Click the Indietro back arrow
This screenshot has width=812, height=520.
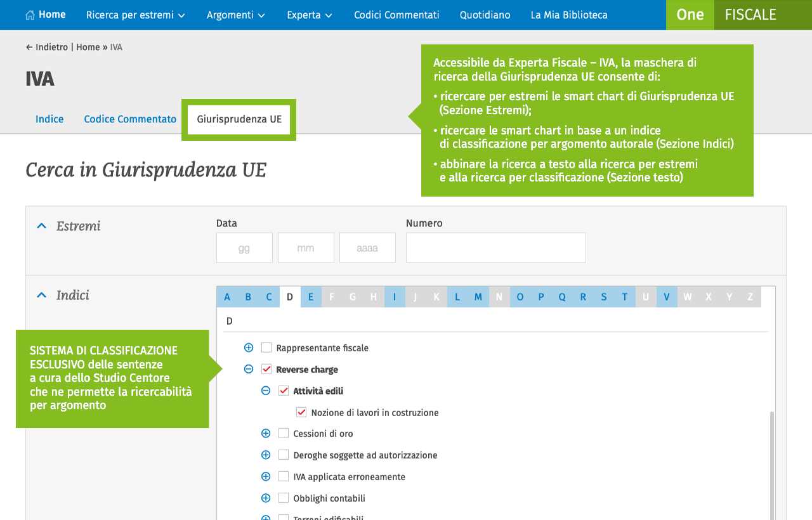29,48
